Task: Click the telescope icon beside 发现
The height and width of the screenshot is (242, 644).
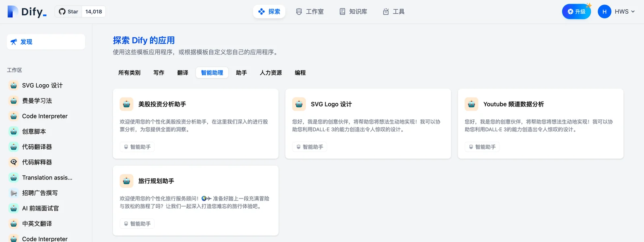Action: pos(14,42)
